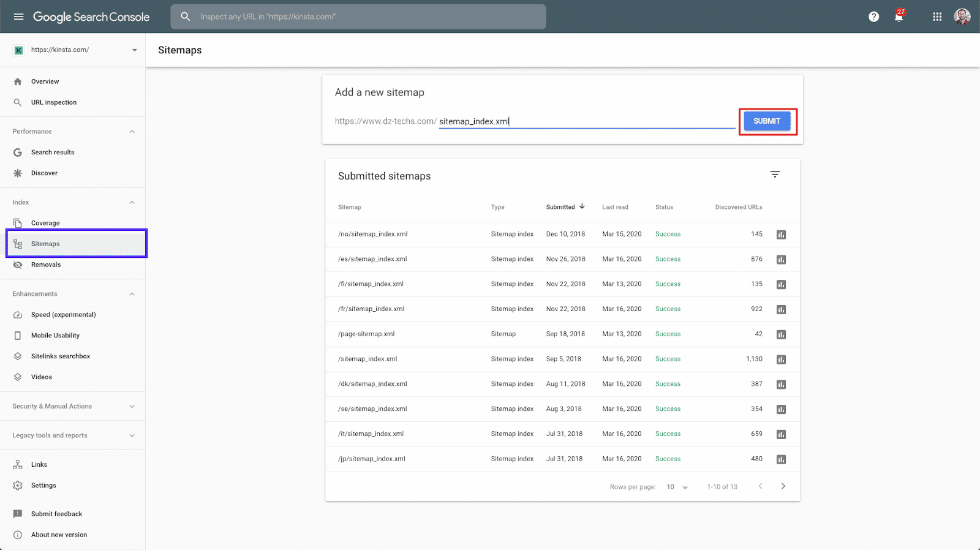Image resolution: width=980 pixels, height=550 pixels.
Task: Open chart icon for /dk/sitemap_index.xml row
Action: [x=781, y=385]
